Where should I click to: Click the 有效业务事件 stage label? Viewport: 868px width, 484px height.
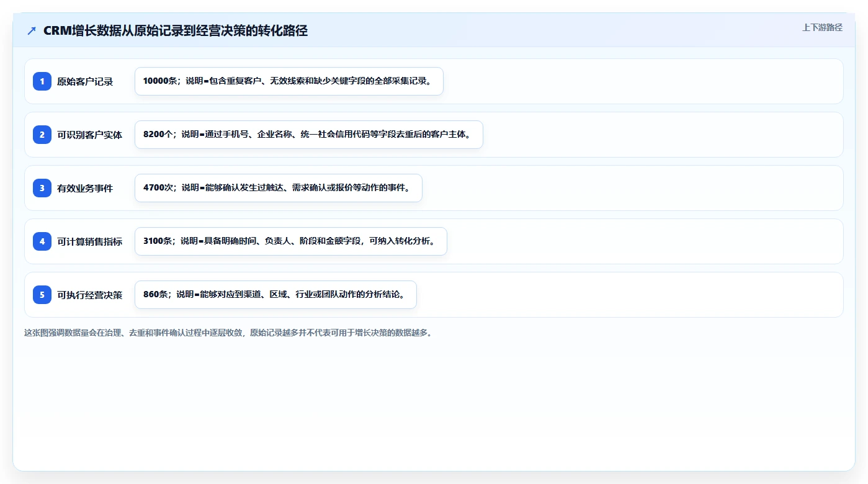[85, 188]
